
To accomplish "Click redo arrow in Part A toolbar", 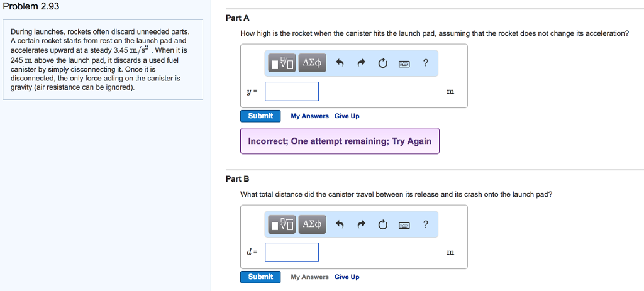I will coord(362,63).
